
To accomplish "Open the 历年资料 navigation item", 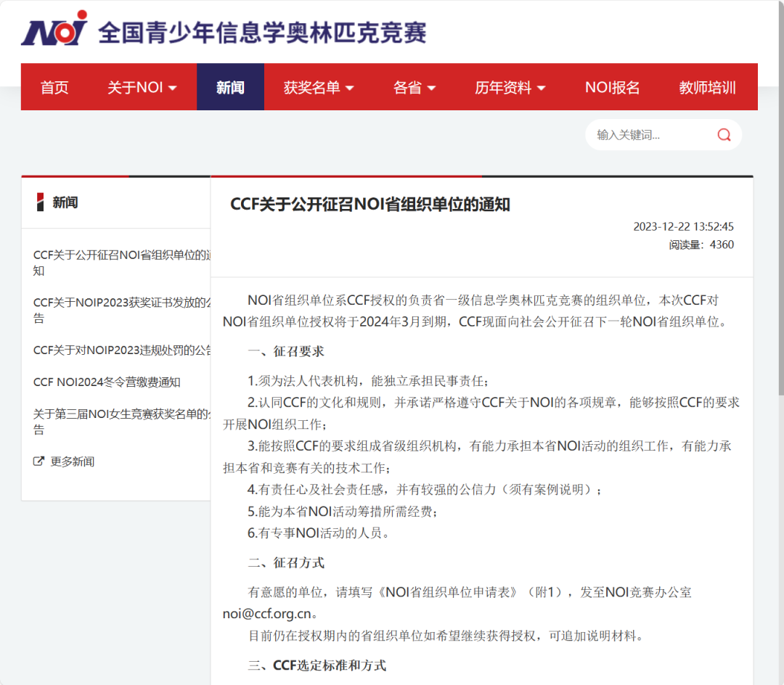I will point(503,87).
